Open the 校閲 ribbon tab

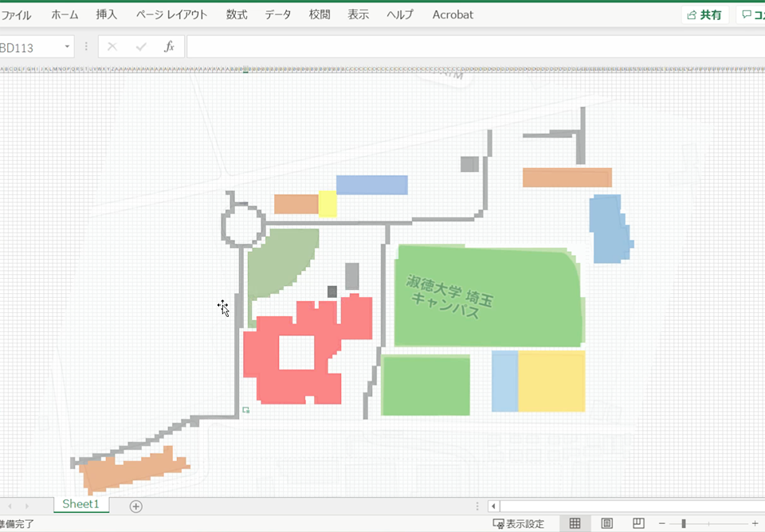(x=320, y=15)
